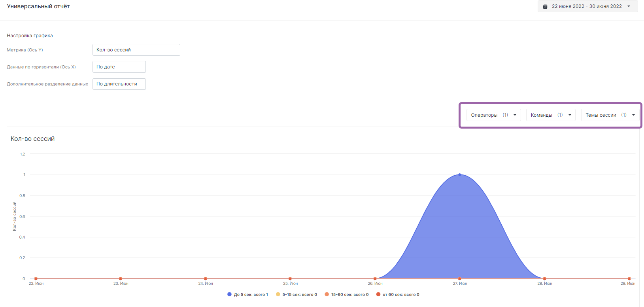Toggle the 15-60 сек legend series

point(347,294)
